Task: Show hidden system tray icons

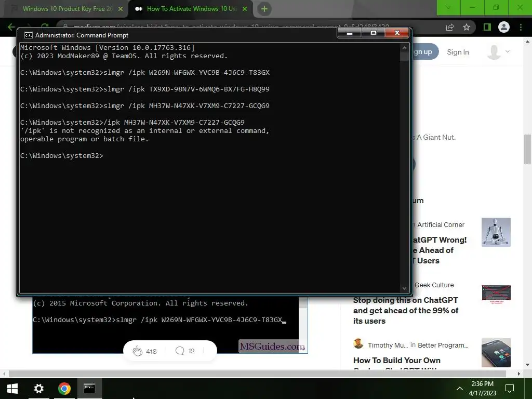Action: point(459,389)
